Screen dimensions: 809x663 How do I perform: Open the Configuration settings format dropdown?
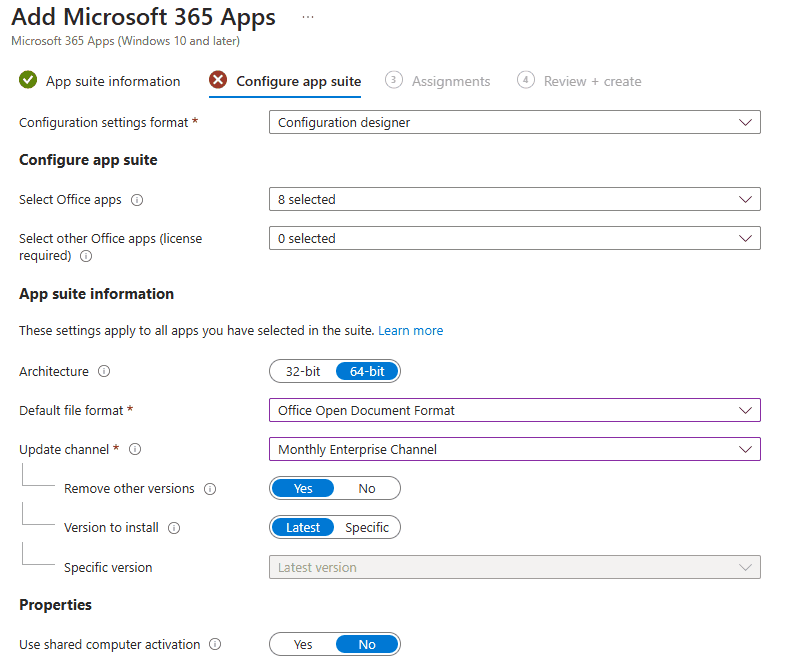(514, 122)
